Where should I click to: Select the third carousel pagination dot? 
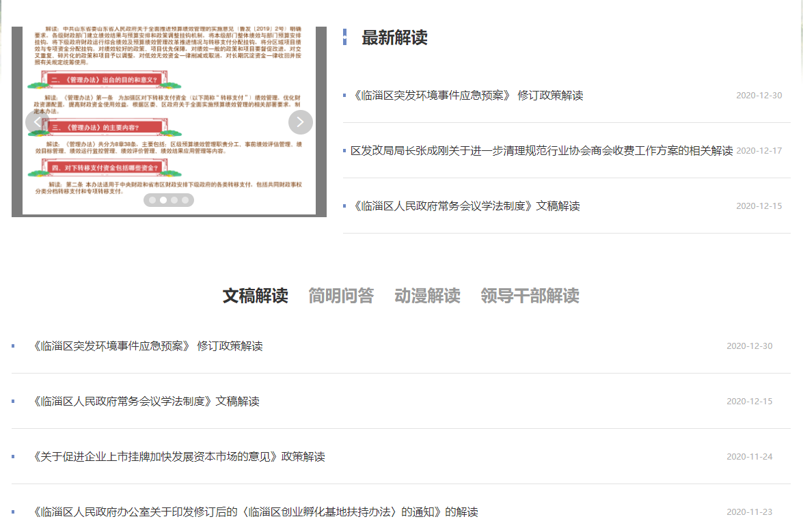[x=174, y=200]
